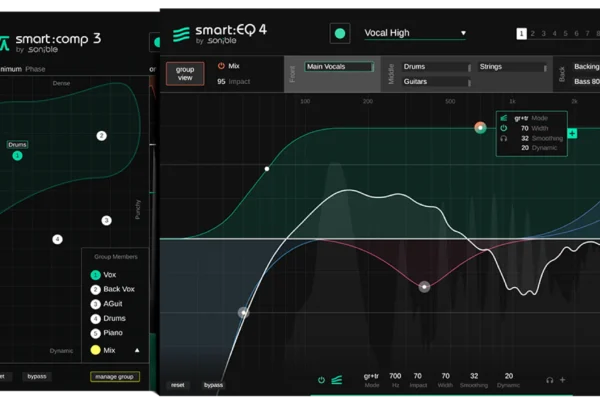Click the manage group button
The width and height of the screenshot is (600, 400).
115,377
